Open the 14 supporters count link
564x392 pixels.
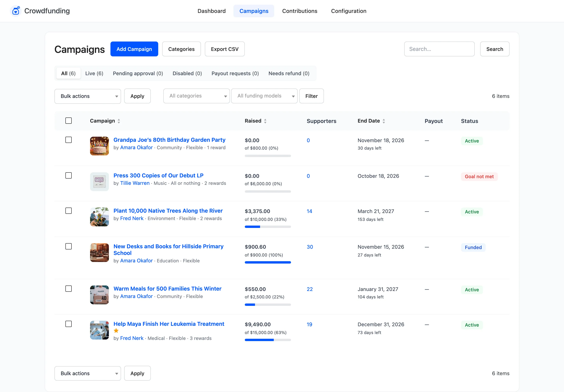point(309,211)
